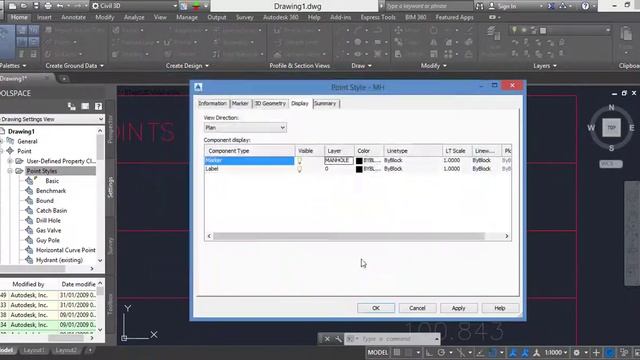Expand the Draw panel dropdown
This screenshot has width=640, height=360.
click(x=370, y=66)
